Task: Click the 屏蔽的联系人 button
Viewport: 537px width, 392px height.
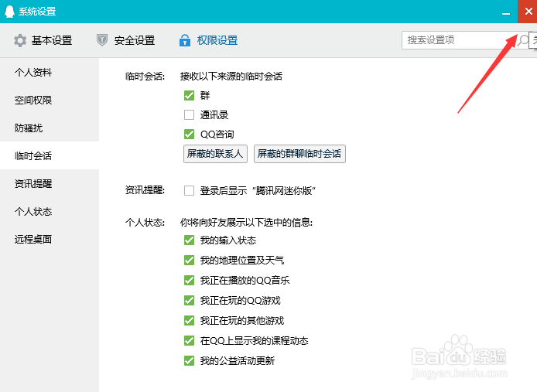Action: pyautogui.click(x=215, y=154)
